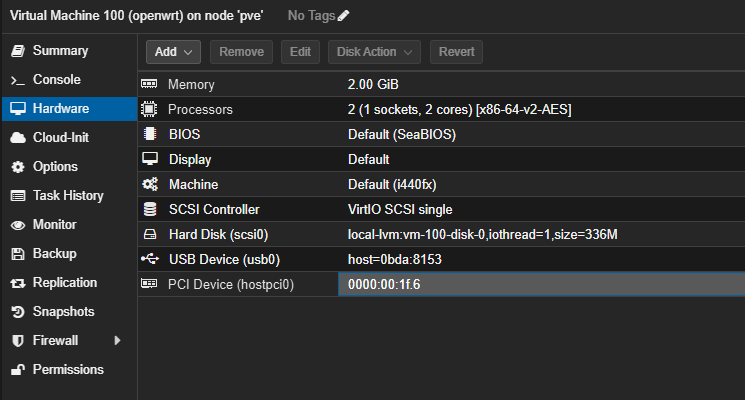The width and height of the screenshot is (745, 400).
Task: Click the pencil icon next to No Tags
Action: point(344,16)
